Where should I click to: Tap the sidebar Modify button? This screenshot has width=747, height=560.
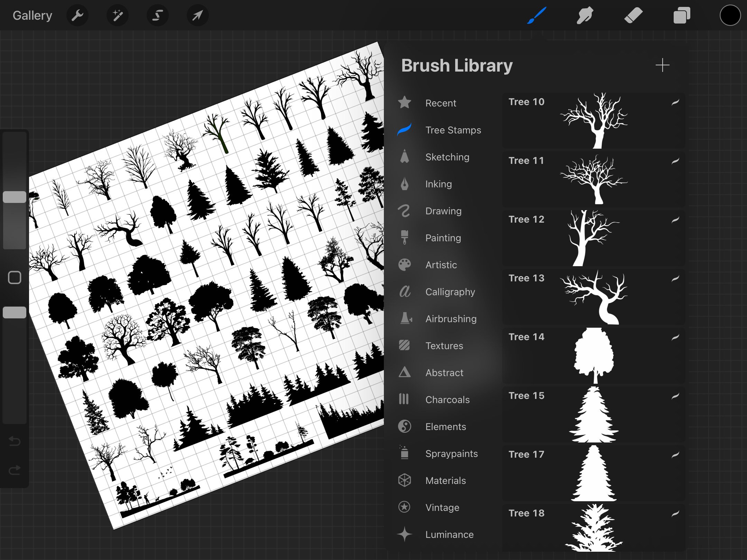(x=15, y=277)
